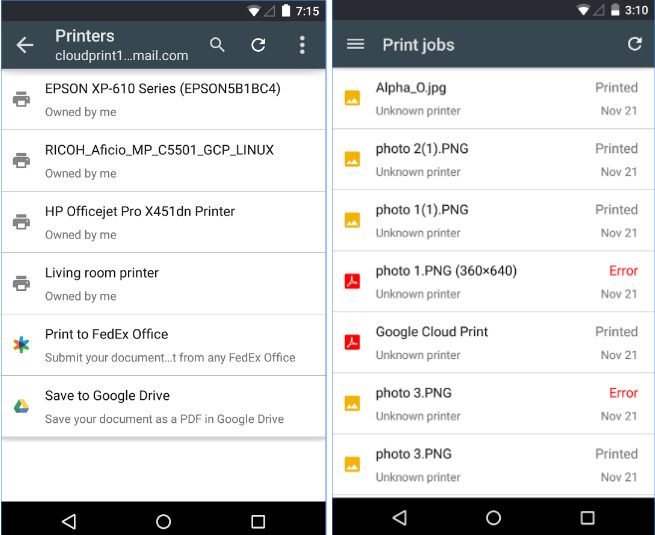Tap 'Owned by me' under EPSON XP-610
Screen dimensions: 655x535
click(81, 112)
